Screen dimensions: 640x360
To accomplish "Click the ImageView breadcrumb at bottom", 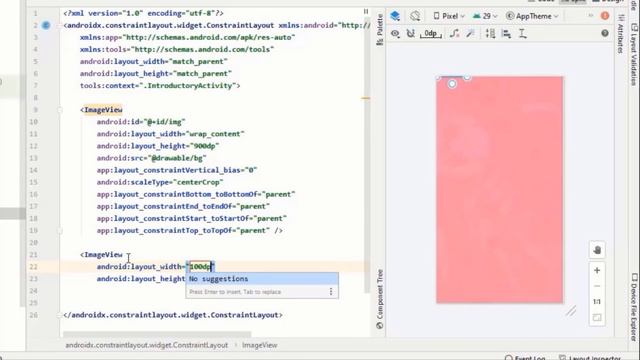I will (260, 345).
